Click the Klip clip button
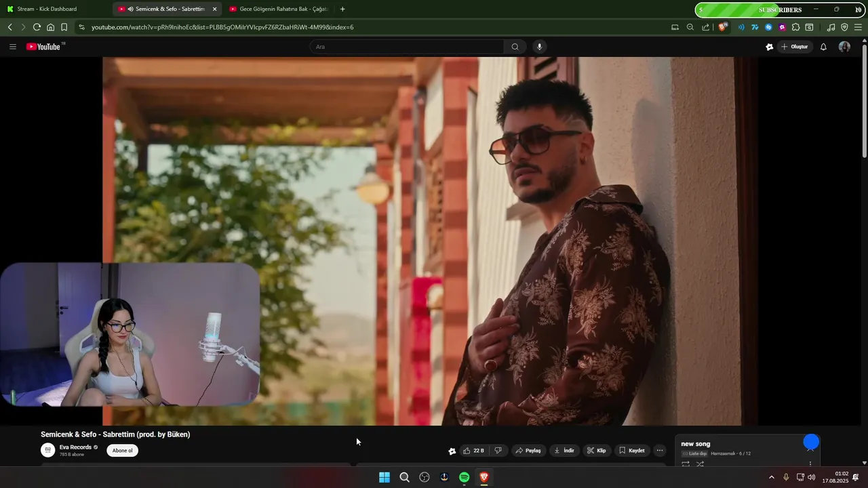This screenshot has width=868, height=488. point(596,451)
